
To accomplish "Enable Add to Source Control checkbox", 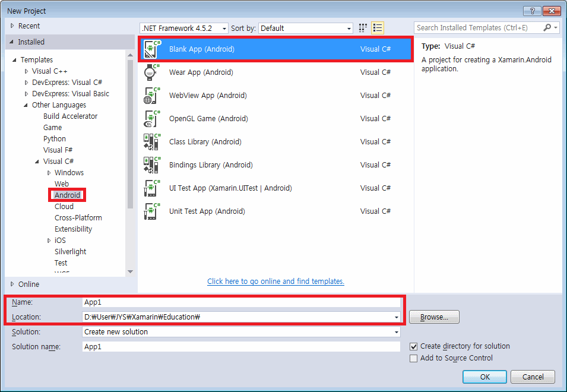I will [x=413, y=358].
